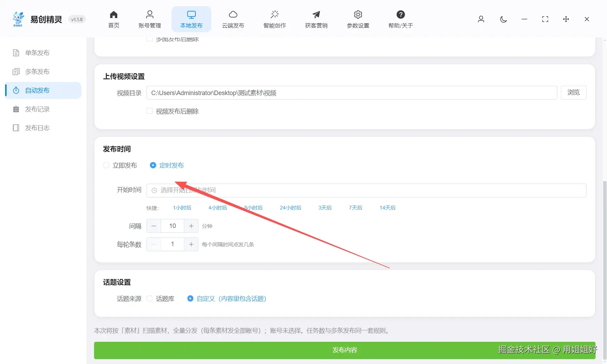Open the 智能创作 smart creation tool

274,19
